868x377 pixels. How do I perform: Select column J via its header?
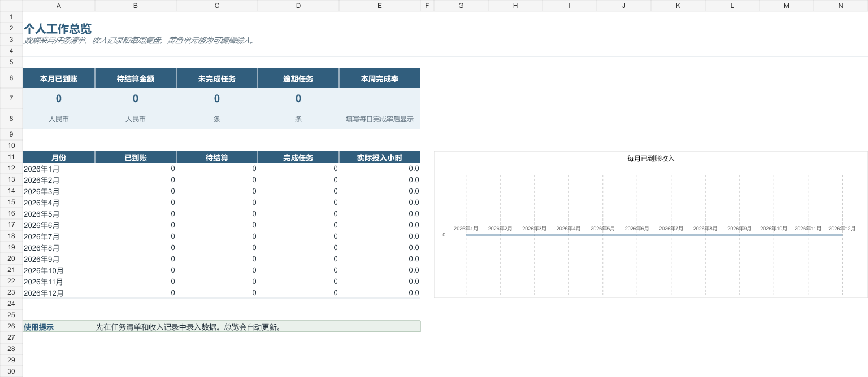coord(624,6)
